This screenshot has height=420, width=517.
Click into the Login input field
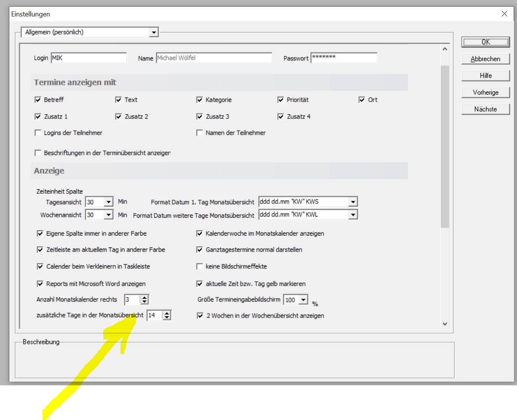(89, 58)
